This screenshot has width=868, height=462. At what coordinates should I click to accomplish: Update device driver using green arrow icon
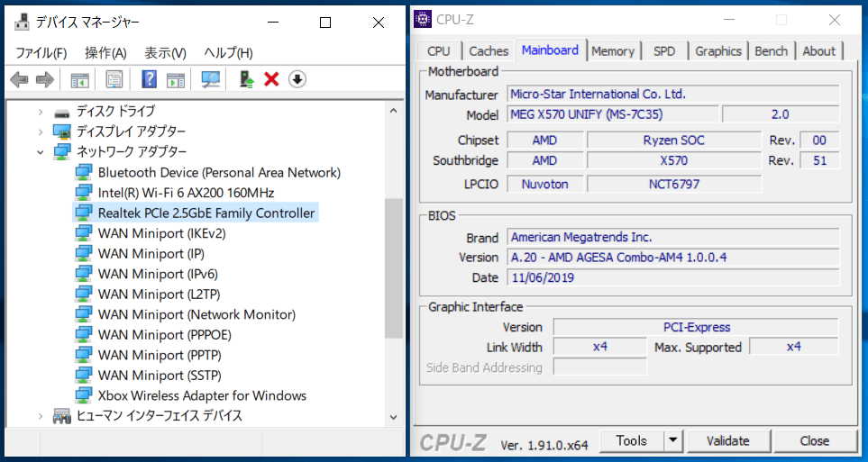(246, 79)
